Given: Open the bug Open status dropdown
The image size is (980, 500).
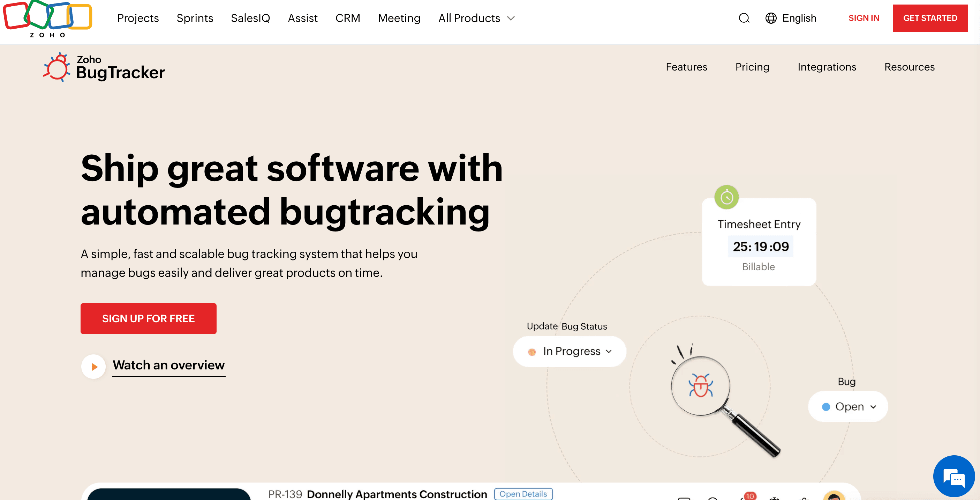Looking at the screenshot, I should [x=848, y=406].
